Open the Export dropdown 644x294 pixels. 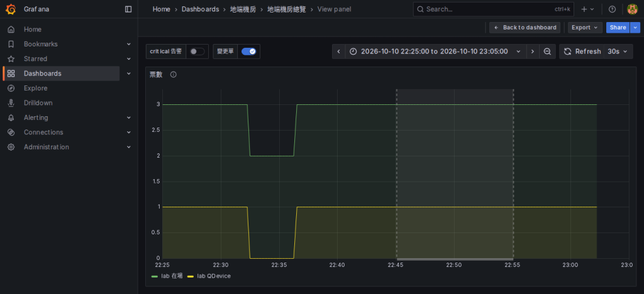(x=585, y=28)
